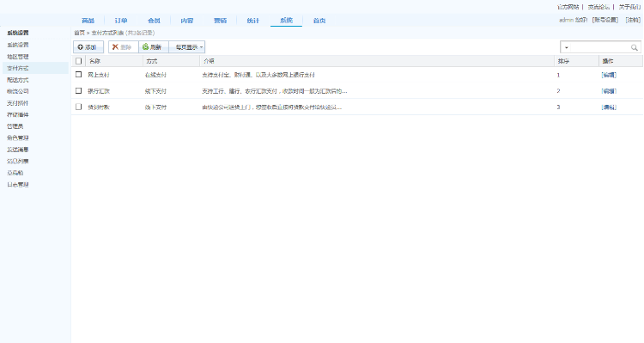Click the red X 删除 (delete) button

(x=123, y=47)
